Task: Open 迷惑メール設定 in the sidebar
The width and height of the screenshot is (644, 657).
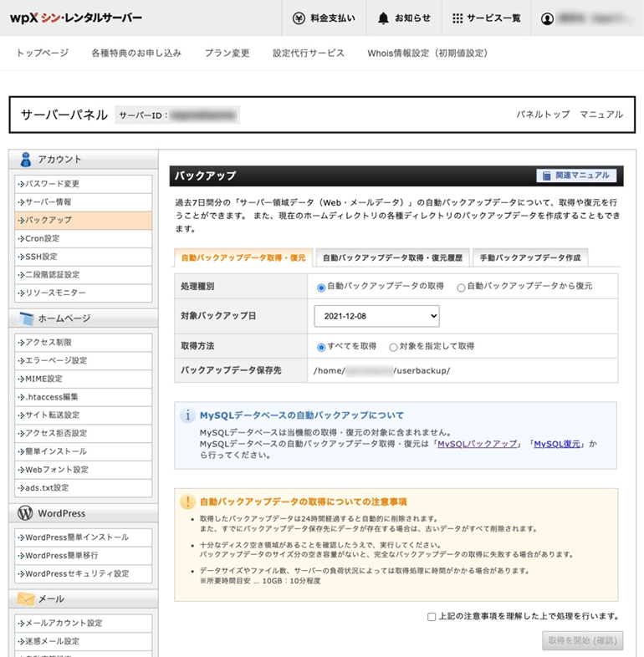Action: click(83, 641)
